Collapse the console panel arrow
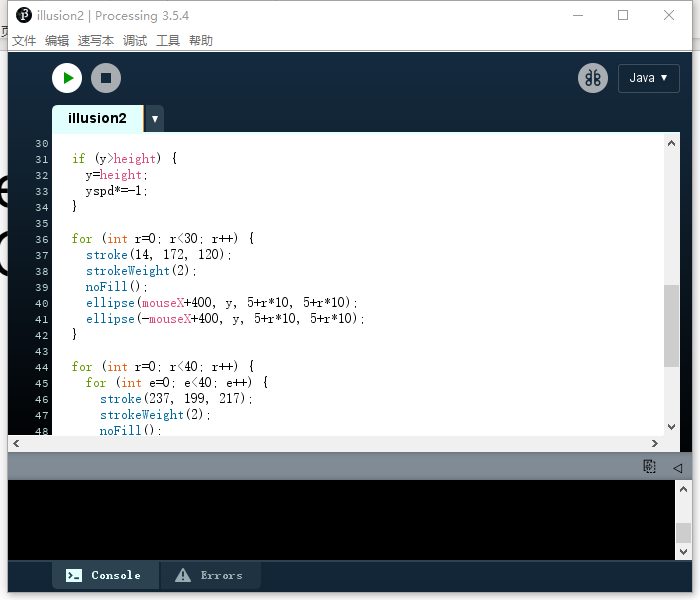 point(677,468)
